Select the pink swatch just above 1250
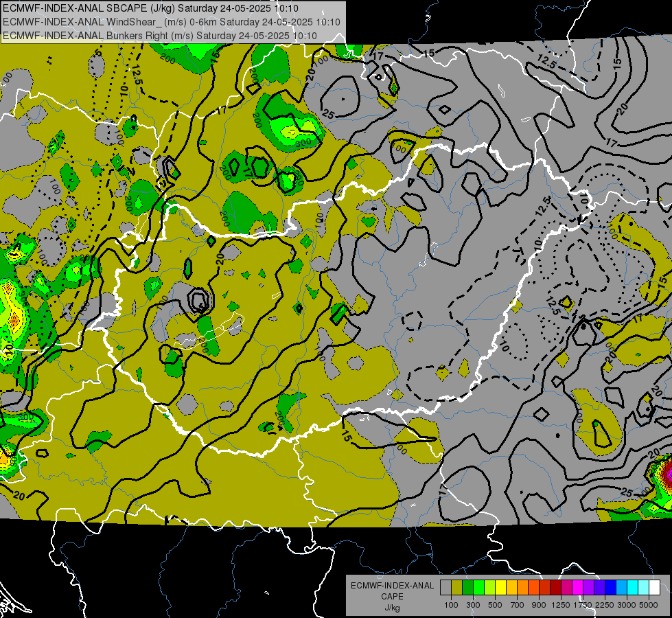 point(566,588)
